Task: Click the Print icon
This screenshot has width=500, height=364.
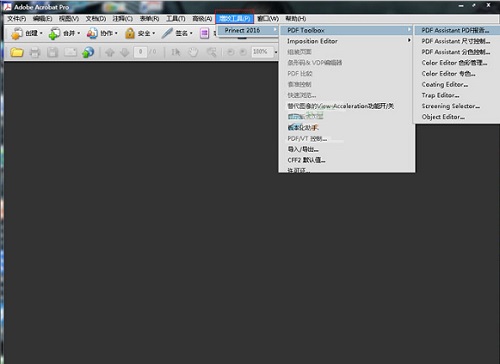Action: tap(35, 52)
